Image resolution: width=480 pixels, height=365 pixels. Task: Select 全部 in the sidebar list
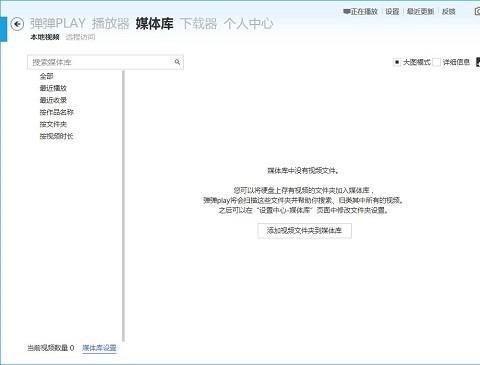tap(46, 76)
